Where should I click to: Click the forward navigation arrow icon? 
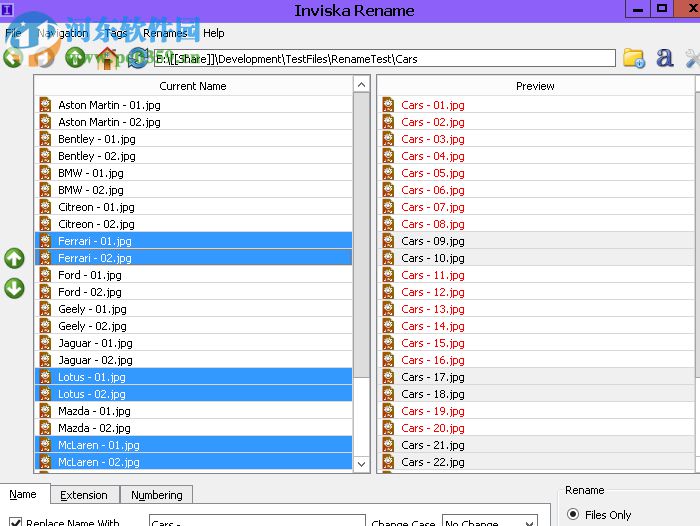click(43, 58)
